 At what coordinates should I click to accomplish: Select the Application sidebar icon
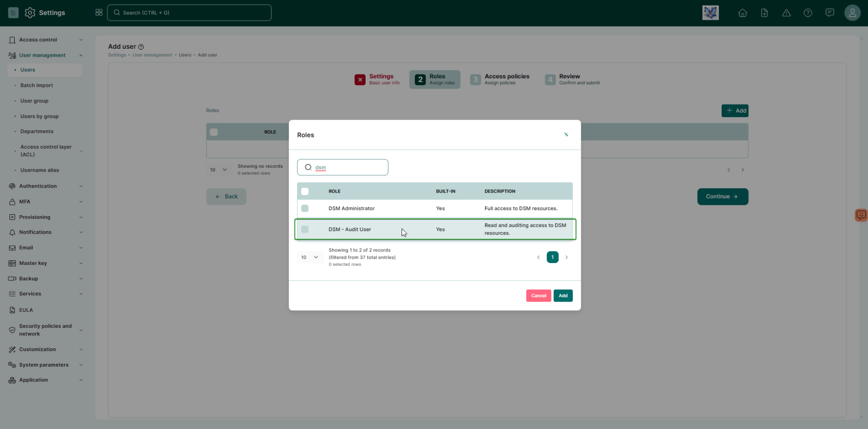12,380
